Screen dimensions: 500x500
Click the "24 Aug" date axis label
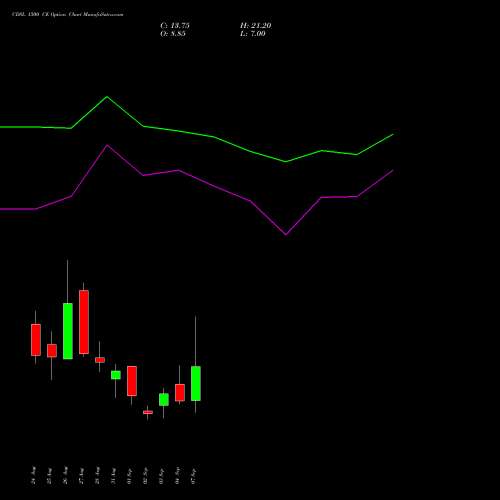point(34,476)
